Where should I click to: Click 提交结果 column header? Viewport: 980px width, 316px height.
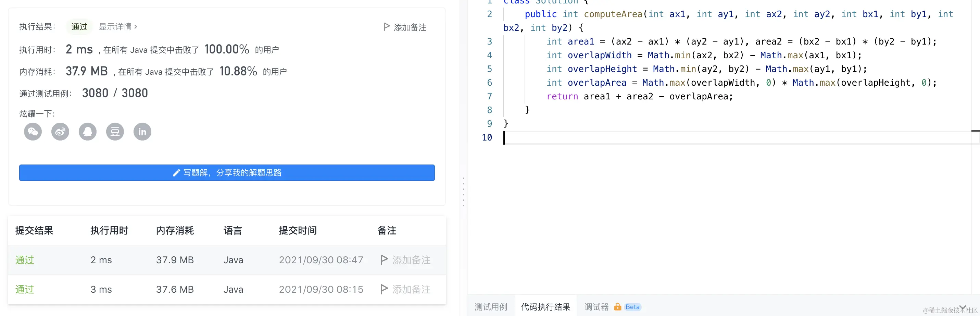34,230
